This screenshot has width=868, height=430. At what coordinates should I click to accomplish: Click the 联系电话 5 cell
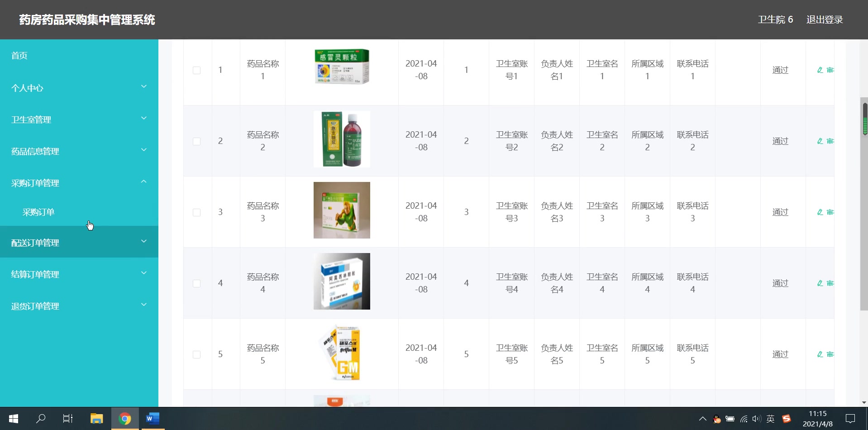point(693,354)
